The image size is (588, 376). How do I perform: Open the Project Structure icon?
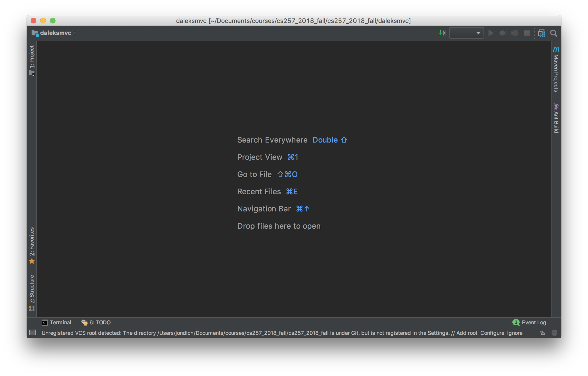[x=541, y=33]
